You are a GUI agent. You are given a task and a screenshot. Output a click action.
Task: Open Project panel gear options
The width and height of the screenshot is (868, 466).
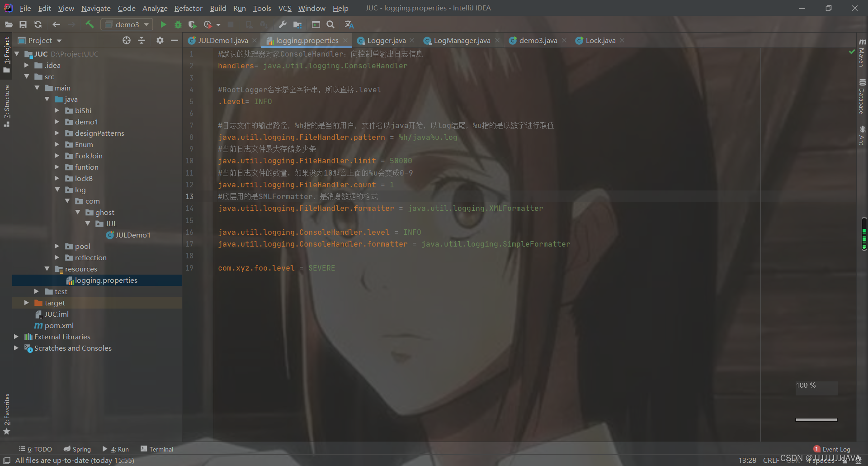[160, 40]
